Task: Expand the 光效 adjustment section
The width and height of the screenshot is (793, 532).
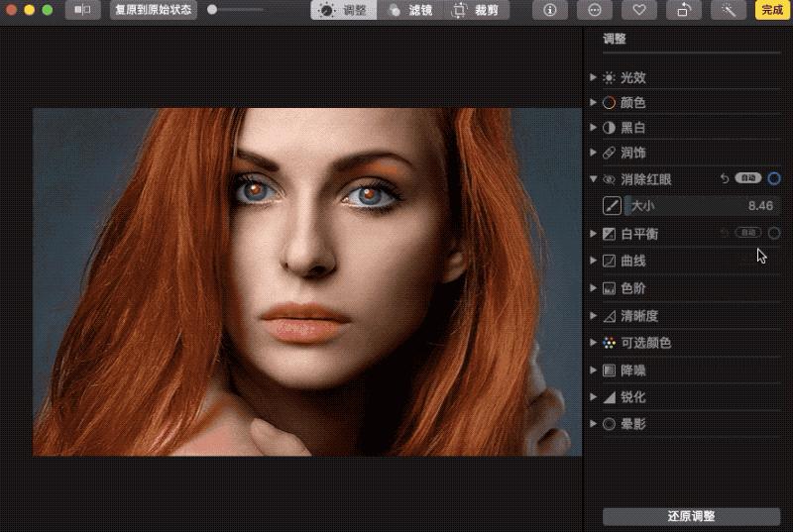Action: 593,77
